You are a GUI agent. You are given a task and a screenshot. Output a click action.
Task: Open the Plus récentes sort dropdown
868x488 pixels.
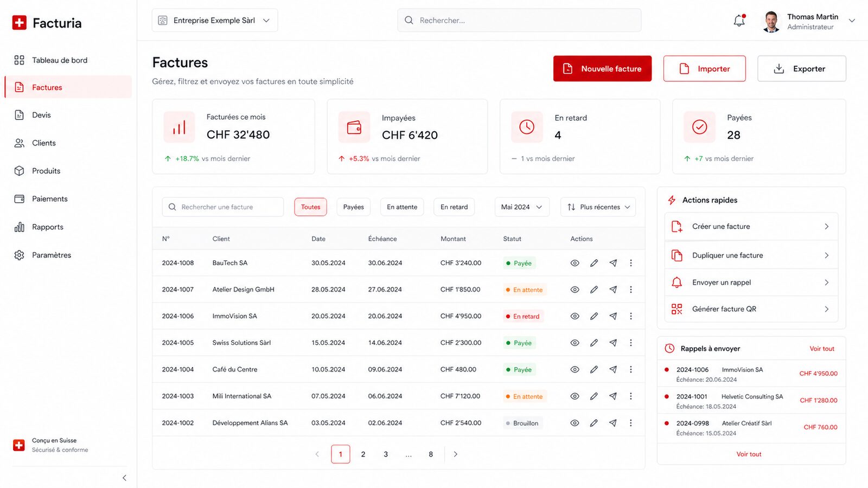[598, 207]
